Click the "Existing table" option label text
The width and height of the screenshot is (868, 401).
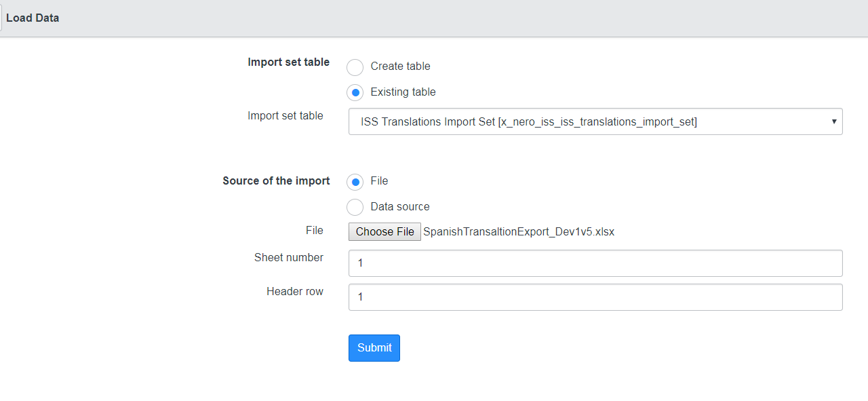click(403, 92)
